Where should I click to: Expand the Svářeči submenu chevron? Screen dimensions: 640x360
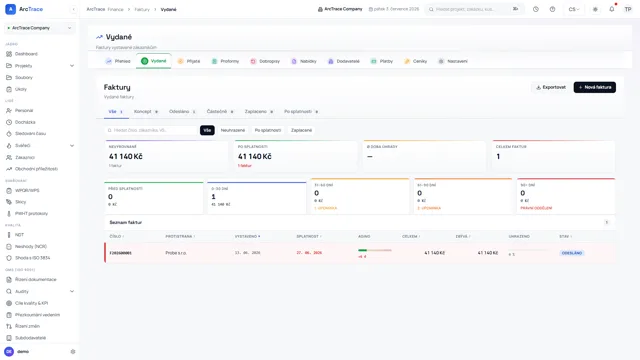(72, 145)
